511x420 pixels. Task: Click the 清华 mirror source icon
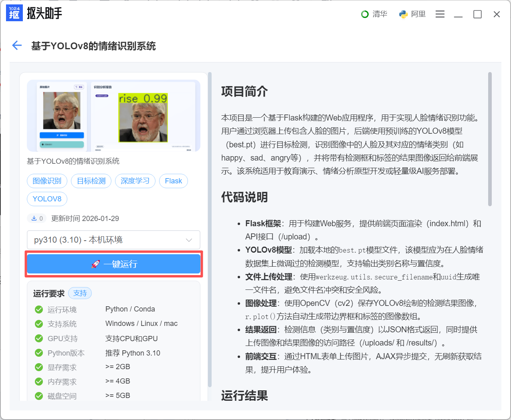click(365, 14)
